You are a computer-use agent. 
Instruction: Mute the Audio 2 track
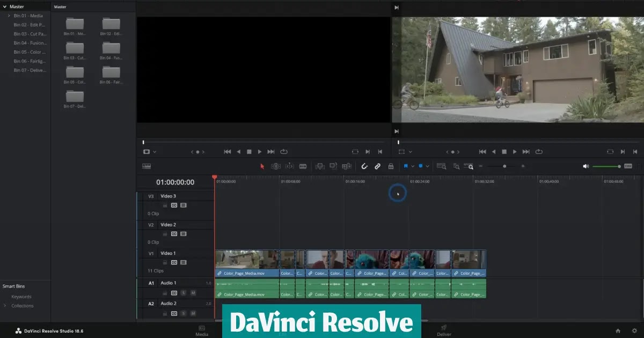pyautogui.click(x=193, y=313)
